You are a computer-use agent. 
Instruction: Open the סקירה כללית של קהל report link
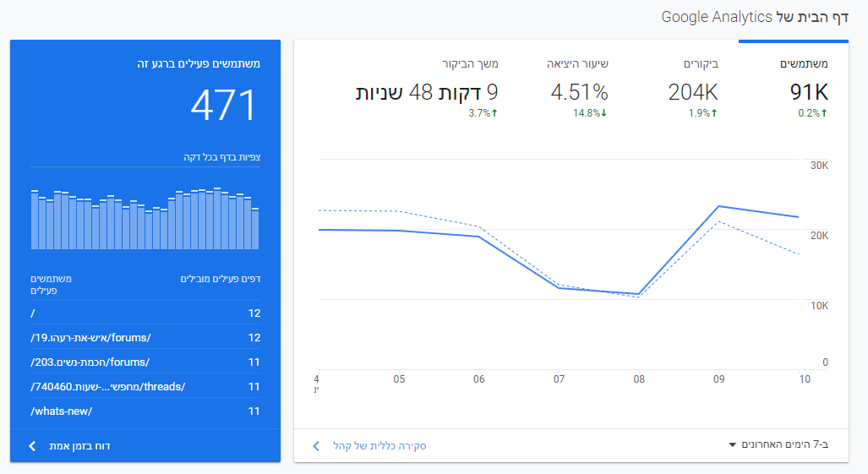(x=379, y=446)
